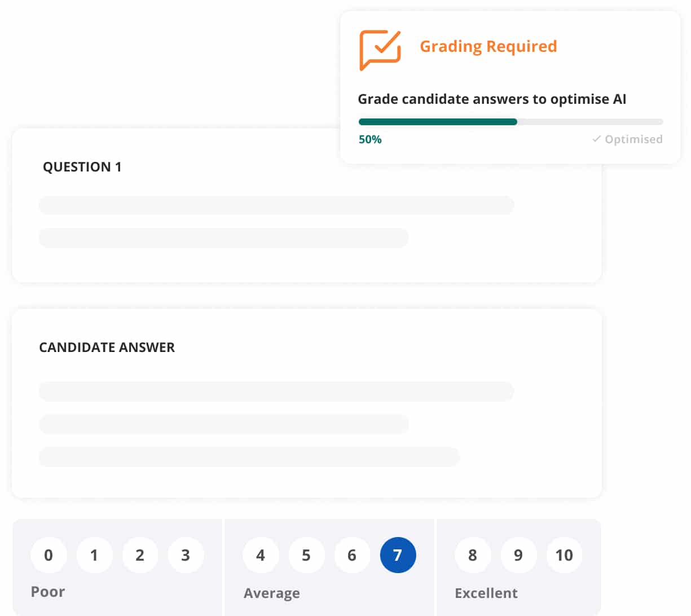Select score 0 rating circle
This screenshot has height=616, width=691.
49,555
